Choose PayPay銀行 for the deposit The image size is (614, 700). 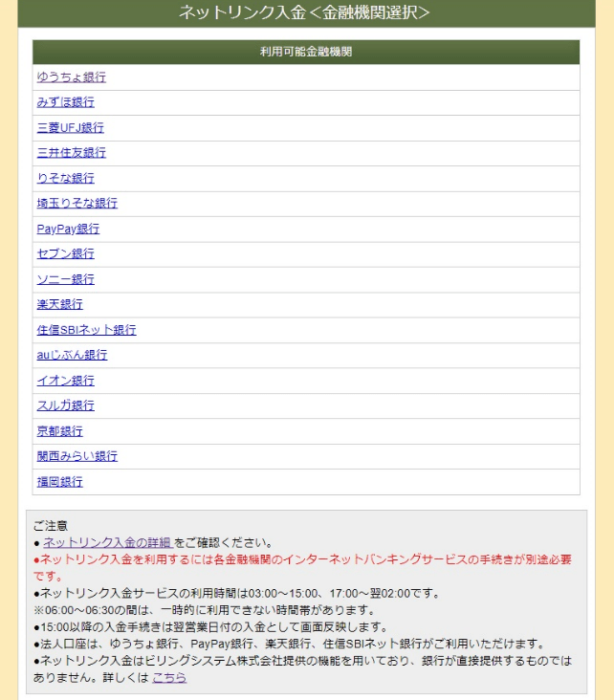(68, 229)
